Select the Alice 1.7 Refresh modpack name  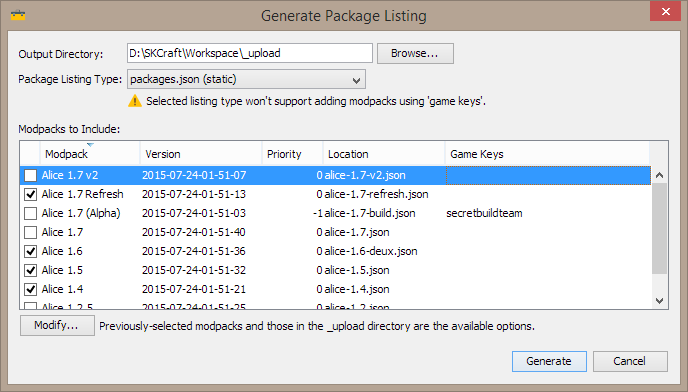82,194
